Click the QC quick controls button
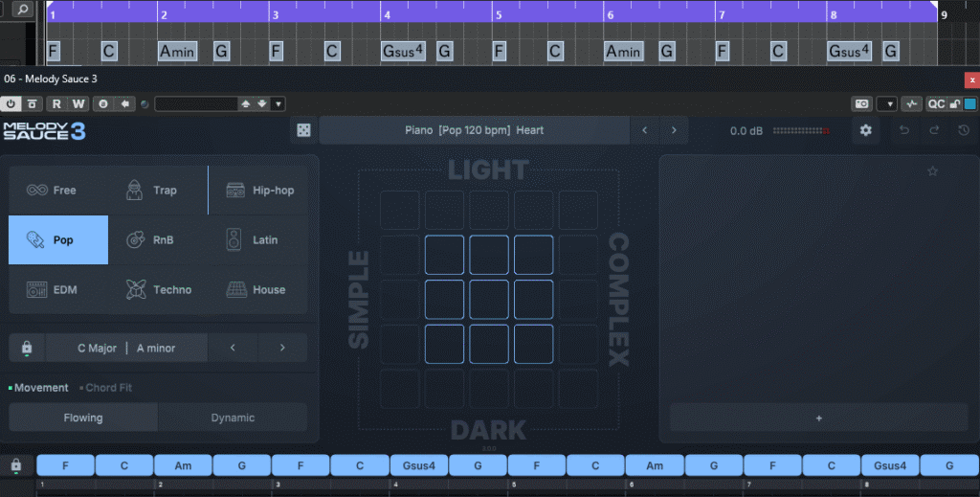The height and width of the screenshot is (497, 980). click(x=936, y=103)
